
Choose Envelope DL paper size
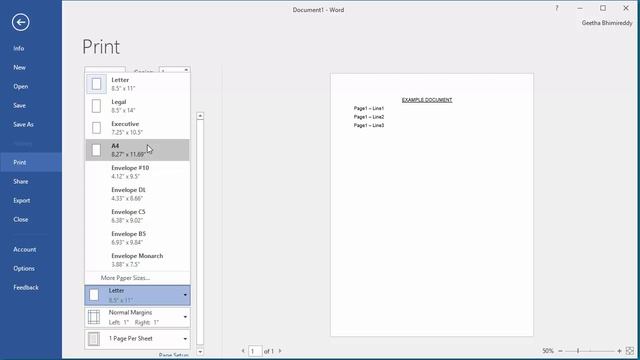click(x=137, y=194)
